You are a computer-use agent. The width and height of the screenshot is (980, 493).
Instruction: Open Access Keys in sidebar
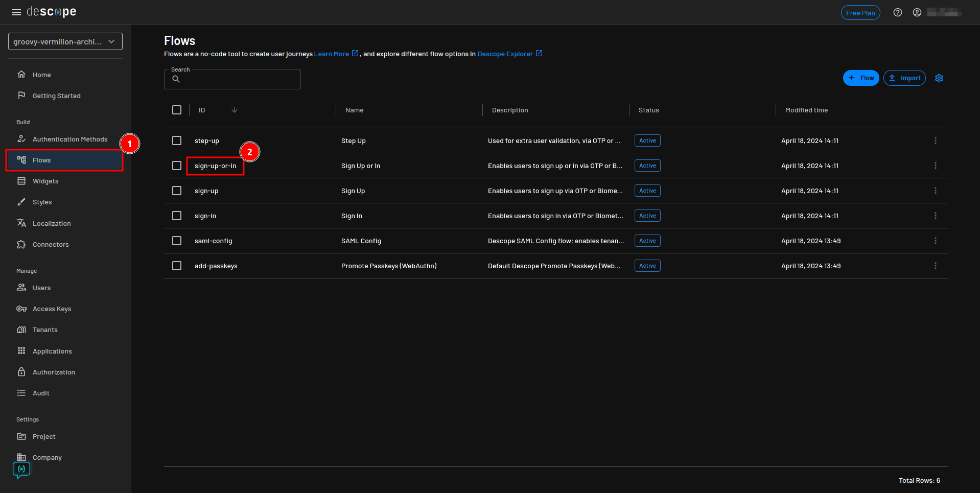coord(52,309)
